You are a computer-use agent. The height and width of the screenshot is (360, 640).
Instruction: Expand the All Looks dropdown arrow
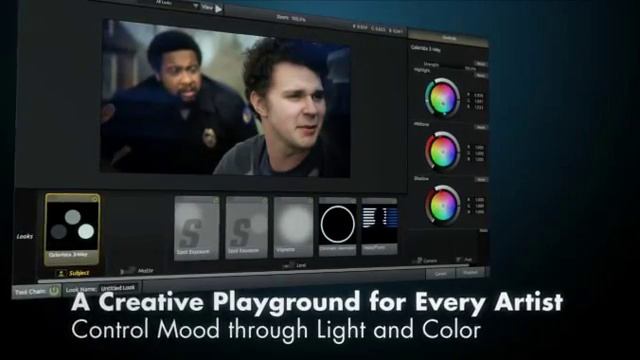point(195,6)
